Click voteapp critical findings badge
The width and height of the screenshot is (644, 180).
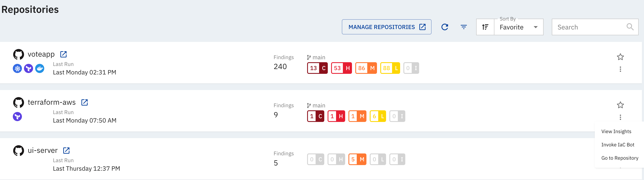[317, 68]
